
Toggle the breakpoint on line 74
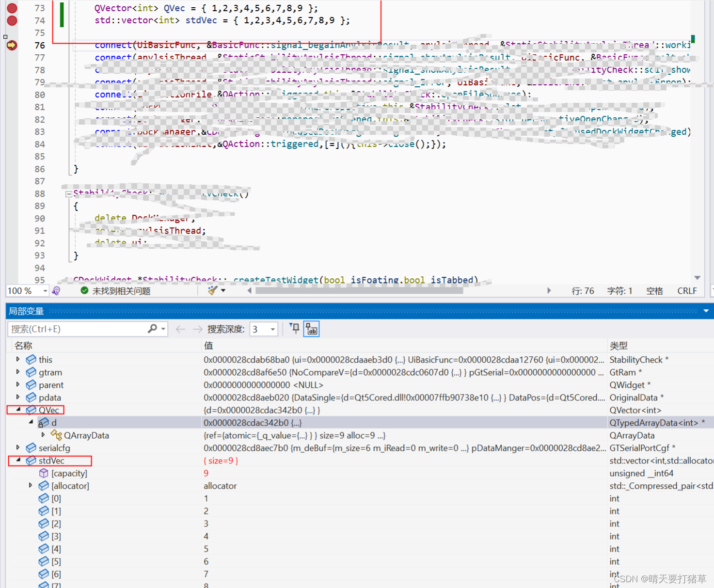pos(11,20)
